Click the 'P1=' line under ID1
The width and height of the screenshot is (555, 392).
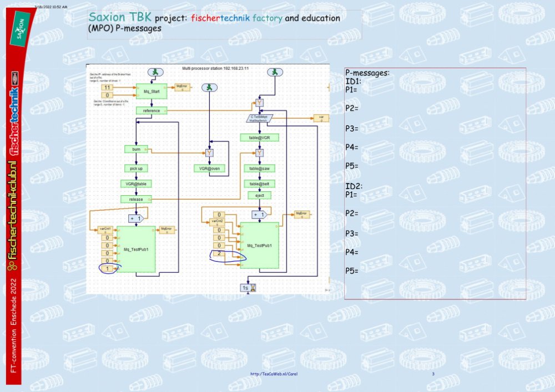tap(351, 89)
